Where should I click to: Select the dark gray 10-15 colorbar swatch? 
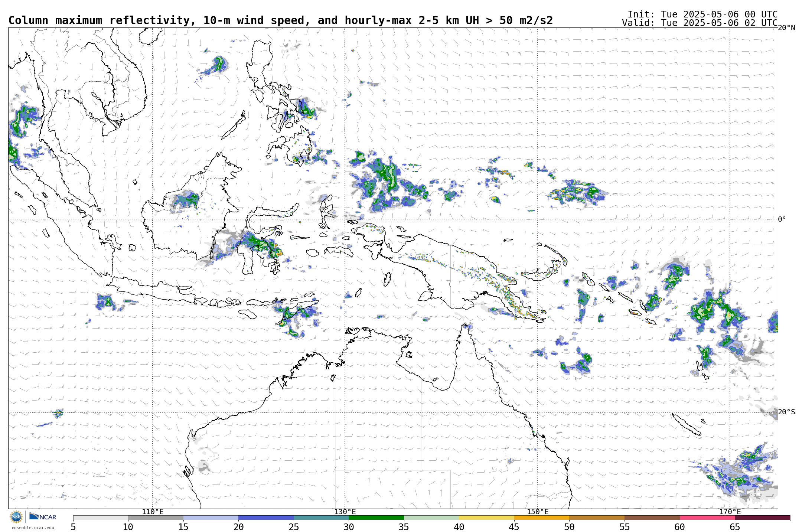[x=156, y=518]
